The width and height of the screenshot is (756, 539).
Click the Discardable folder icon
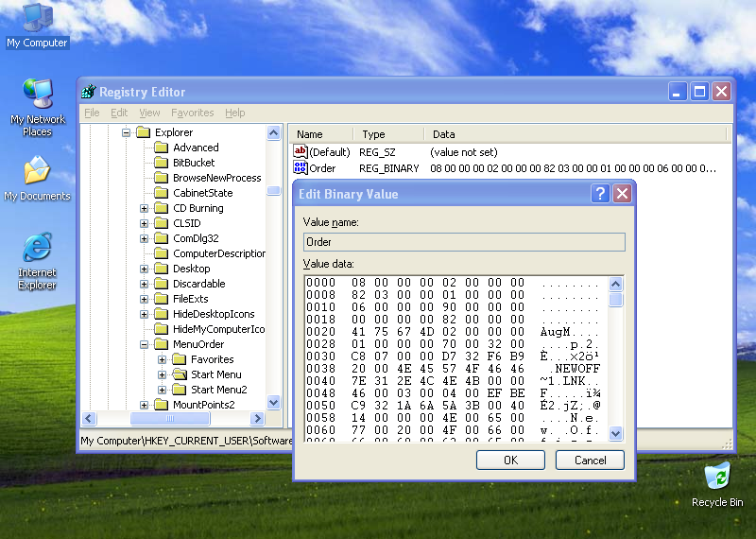click(161, 284)
